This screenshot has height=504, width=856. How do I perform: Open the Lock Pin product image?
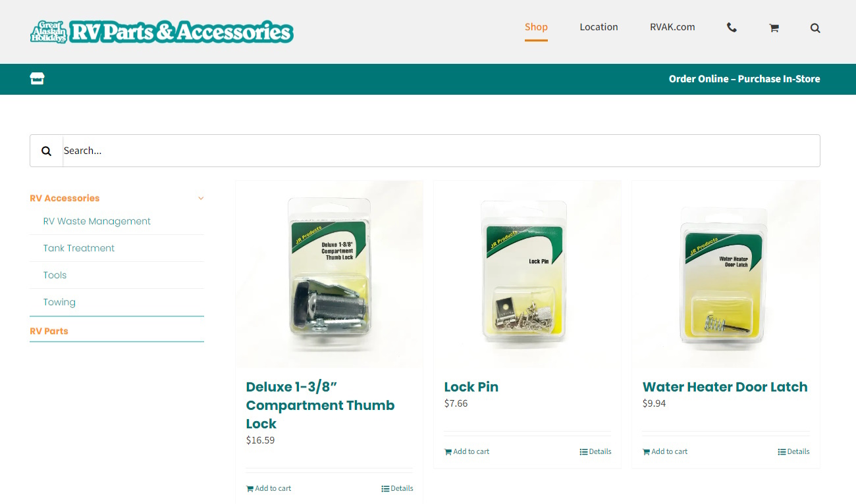tap(527, 274)
